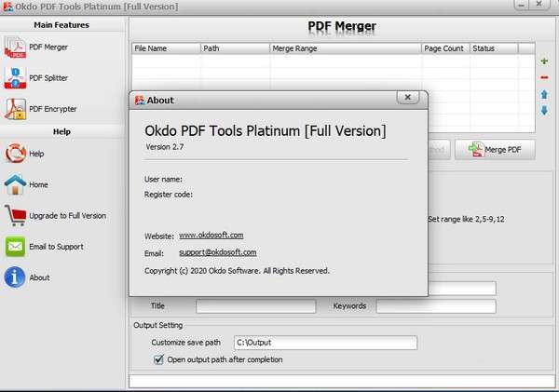The height and width of the screenshot is (392, 559).
Task: Open the PDF Merger feature icon
Action: click(15, 47)
